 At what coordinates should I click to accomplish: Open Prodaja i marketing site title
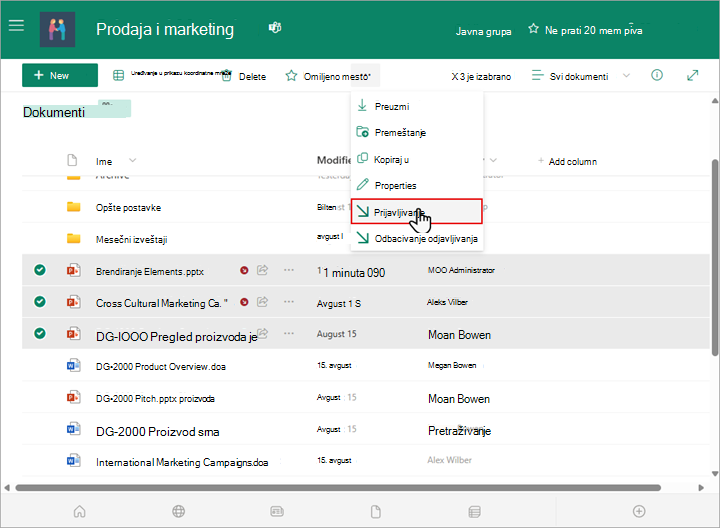[x=165, y=29]
